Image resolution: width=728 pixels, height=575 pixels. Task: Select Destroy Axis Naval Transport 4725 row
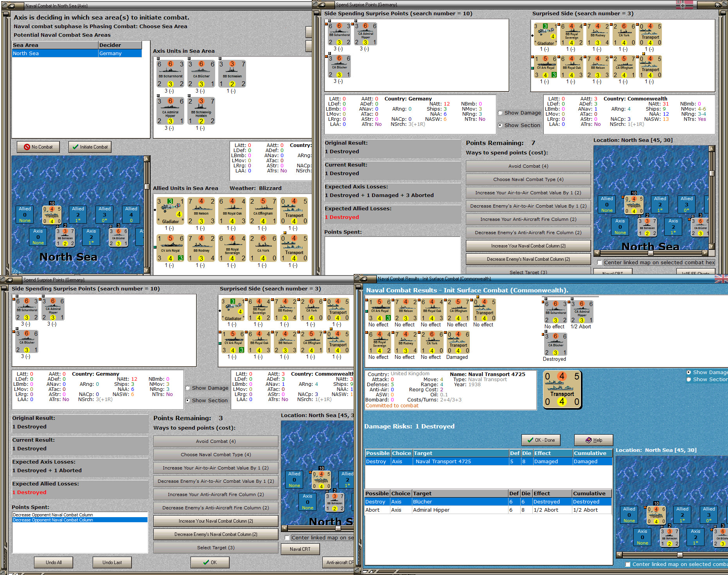[488, 462]
